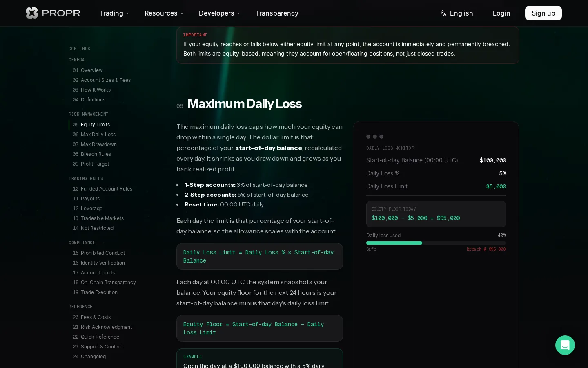Open Funded Account Rules section

(102, 189)
